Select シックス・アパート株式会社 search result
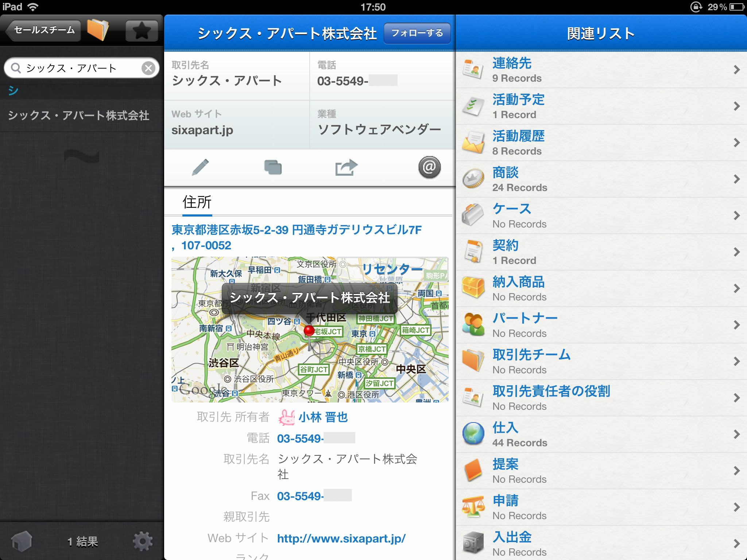The width and height of the screenshot is (747, 560). pyautogui.click(x=82, y=116)
